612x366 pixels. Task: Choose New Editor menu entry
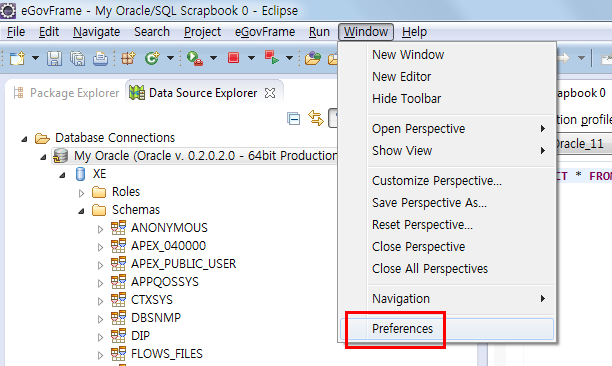point(447,76)
